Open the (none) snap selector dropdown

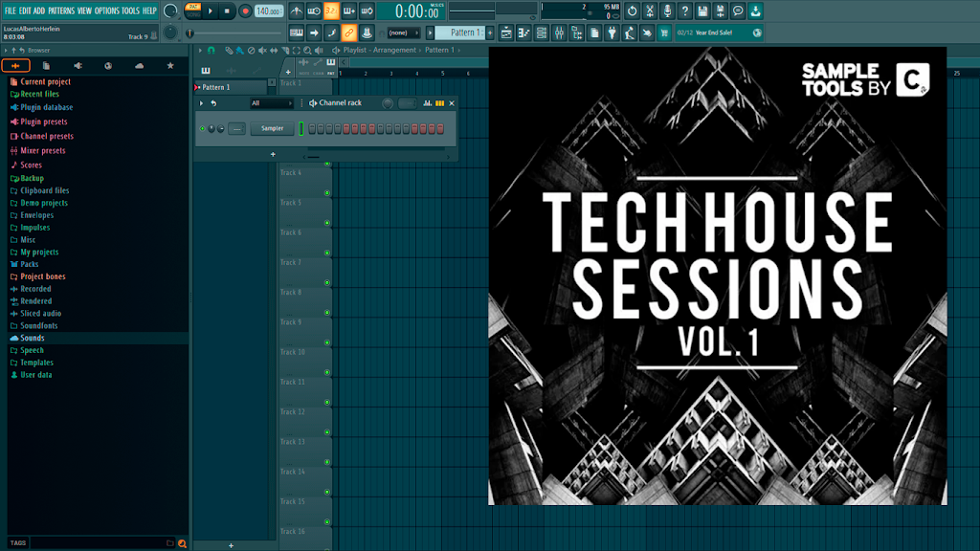click(x=403, y=33)
